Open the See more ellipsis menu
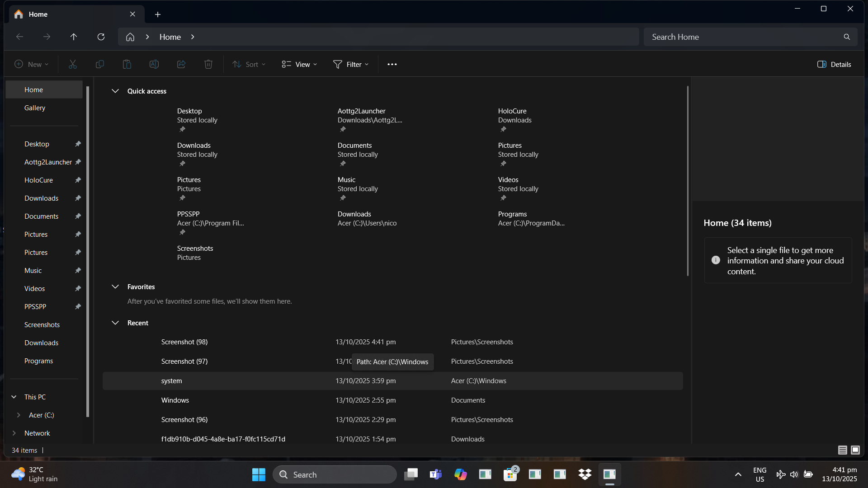Image resolution: width=868 pixels, height=488 pixels. click(x=392, y=64)
